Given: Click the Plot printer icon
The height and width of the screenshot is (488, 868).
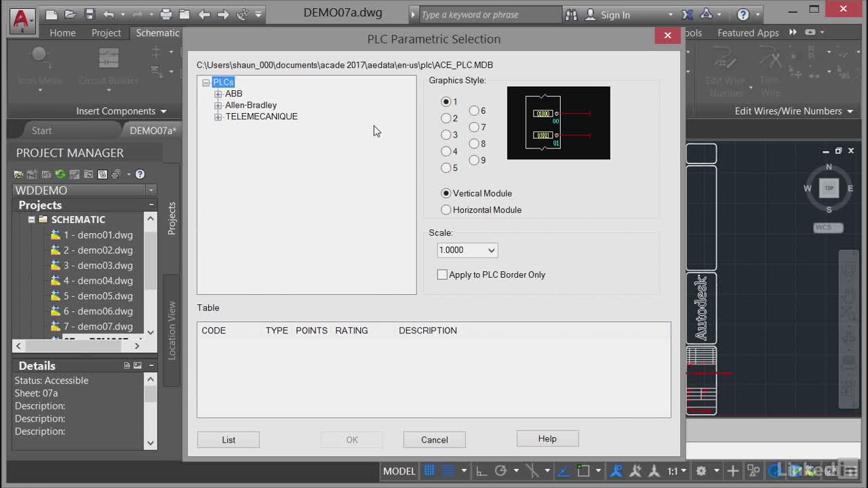Looking at the screenshot, I should point(165,14).
